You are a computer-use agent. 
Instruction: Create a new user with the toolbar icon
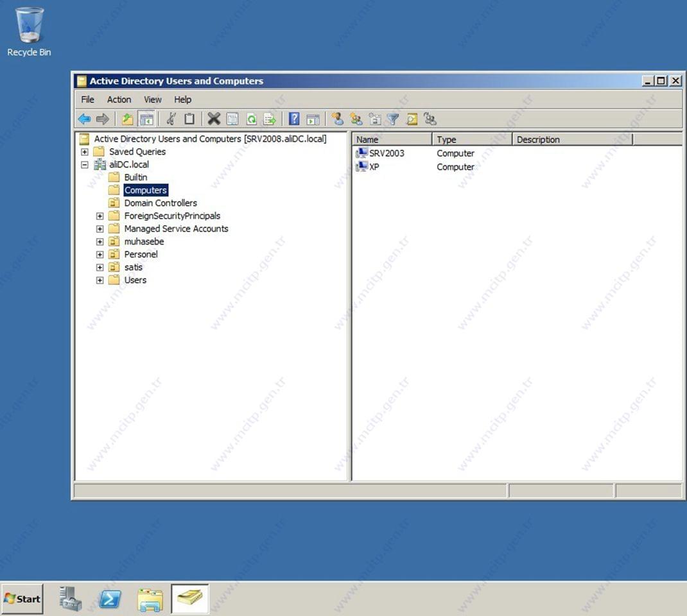337,119
